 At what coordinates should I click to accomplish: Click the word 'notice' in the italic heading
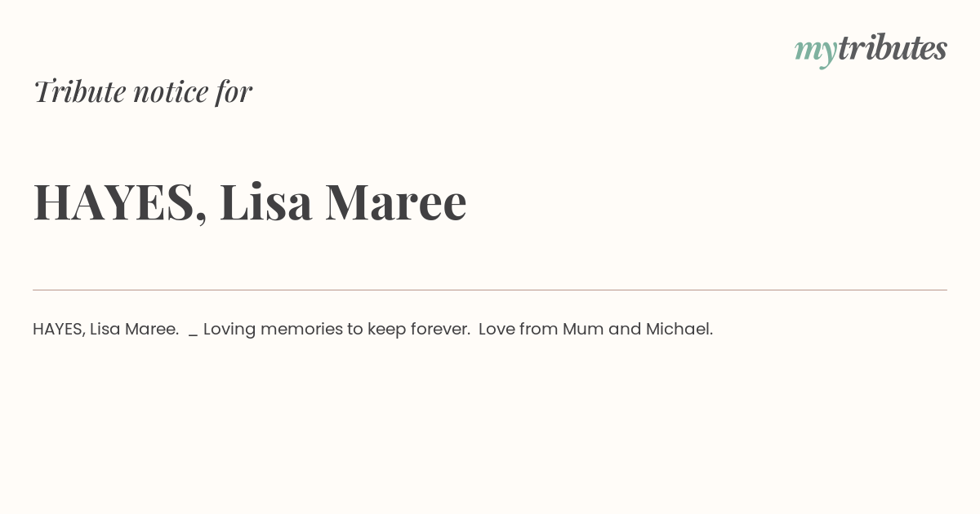pyautogui.click(x=171, y=92)
